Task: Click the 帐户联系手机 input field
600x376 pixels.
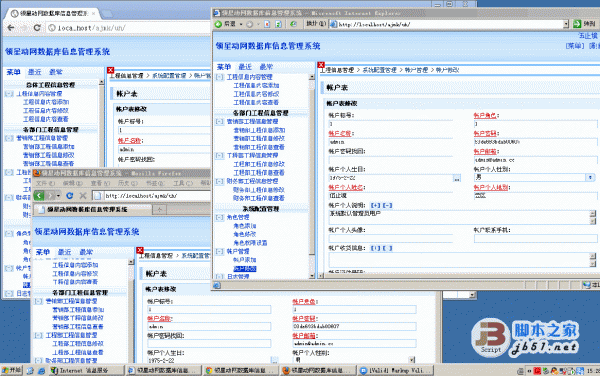Action: (x=535, y=238)
